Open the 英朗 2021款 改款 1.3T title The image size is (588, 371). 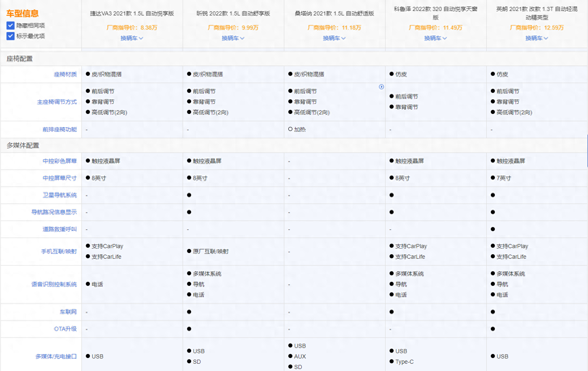point(537,13)
